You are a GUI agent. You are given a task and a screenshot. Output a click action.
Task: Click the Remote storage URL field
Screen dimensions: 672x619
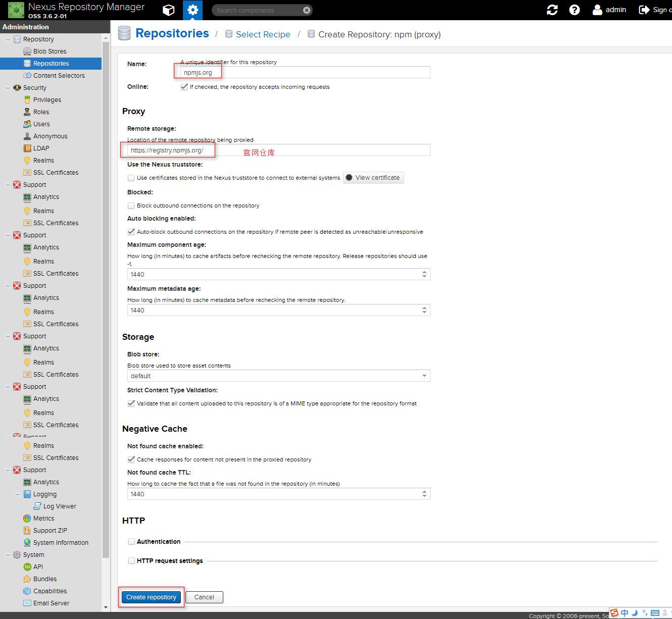tap(279, 150)
